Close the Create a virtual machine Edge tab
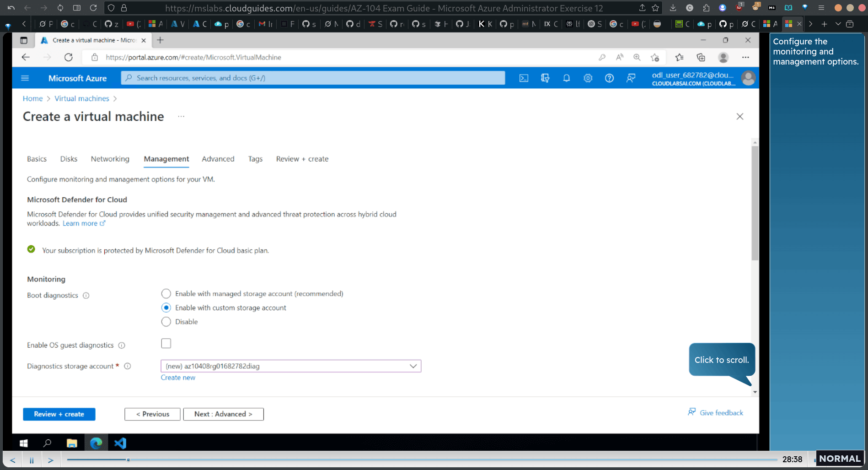 144,40
